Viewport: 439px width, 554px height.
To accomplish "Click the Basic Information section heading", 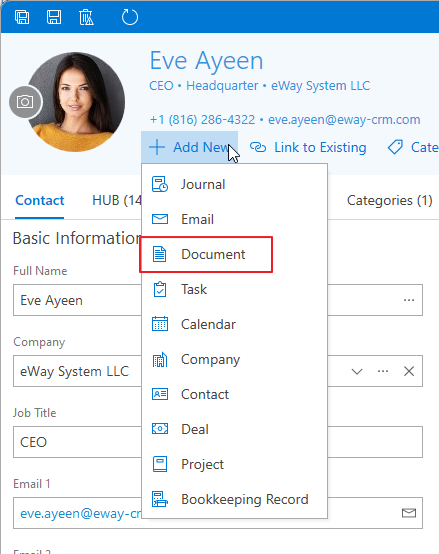I will click(77, 238).
